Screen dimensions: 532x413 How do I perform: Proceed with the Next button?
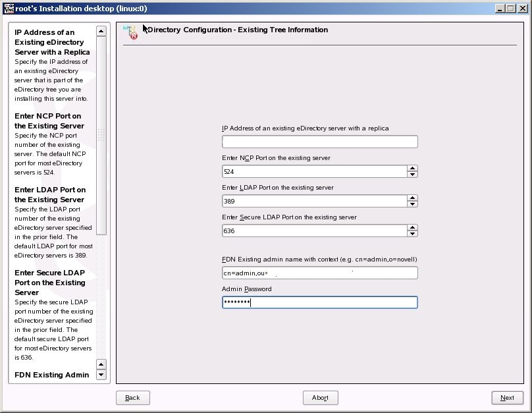507,398
